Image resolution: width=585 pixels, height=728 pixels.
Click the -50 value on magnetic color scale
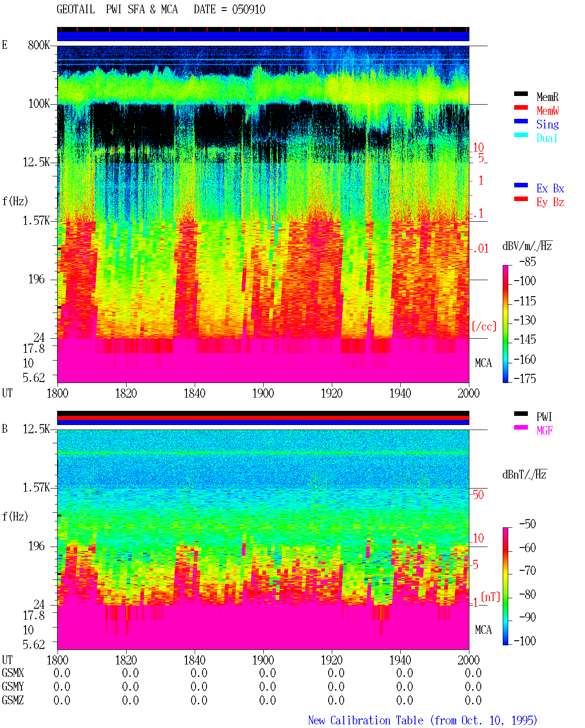coord(527,524)
